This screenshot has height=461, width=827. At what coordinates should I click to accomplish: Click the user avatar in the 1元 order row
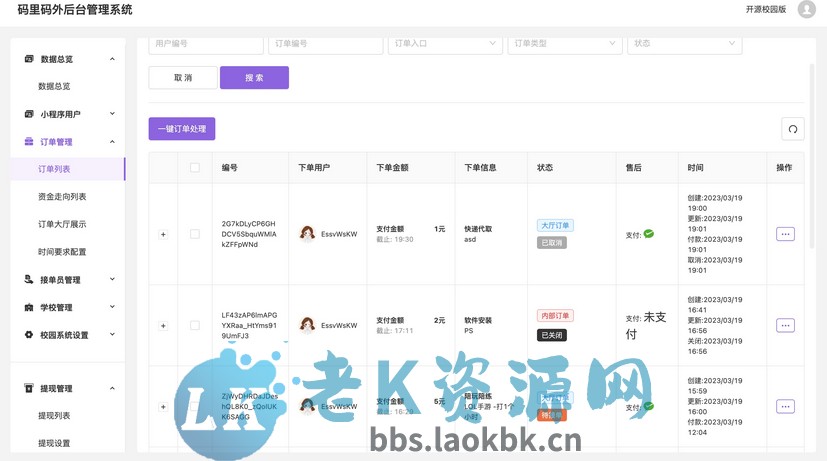coord(307,233)
